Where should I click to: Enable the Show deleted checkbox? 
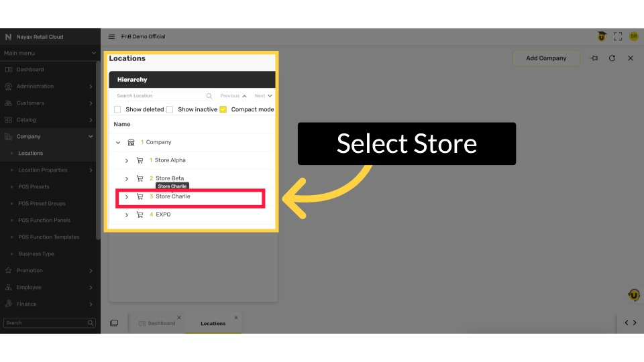click(117, 109)
